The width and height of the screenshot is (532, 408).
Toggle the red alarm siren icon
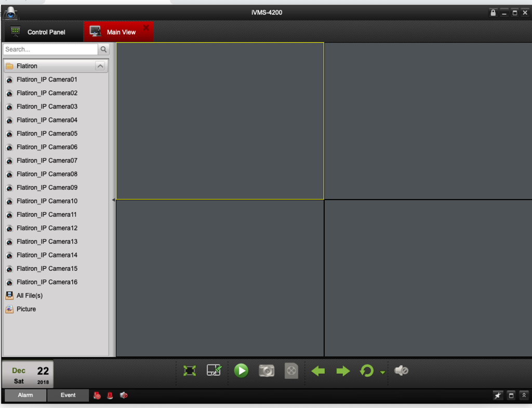pyautogui.click(x=110, y=396)
